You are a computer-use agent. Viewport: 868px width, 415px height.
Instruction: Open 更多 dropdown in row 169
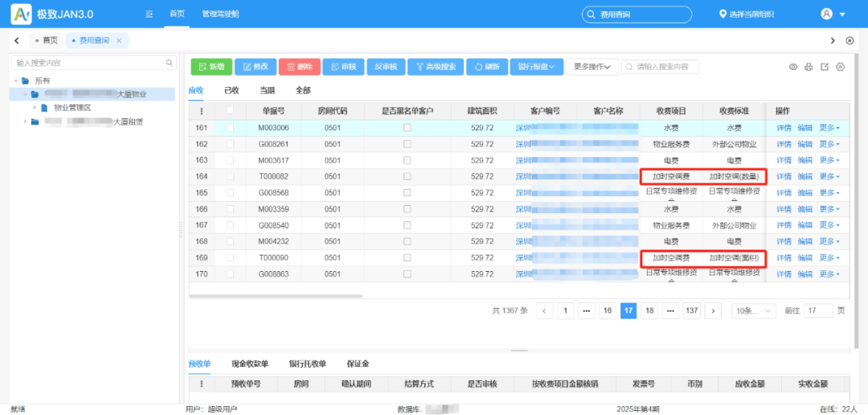(x=829, y=257)
